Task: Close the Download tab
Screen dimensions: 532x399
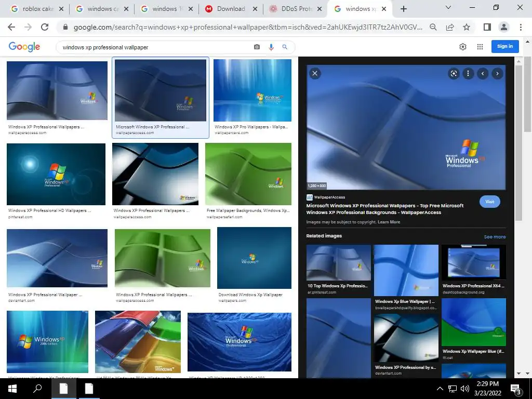Action: (255, 9)
